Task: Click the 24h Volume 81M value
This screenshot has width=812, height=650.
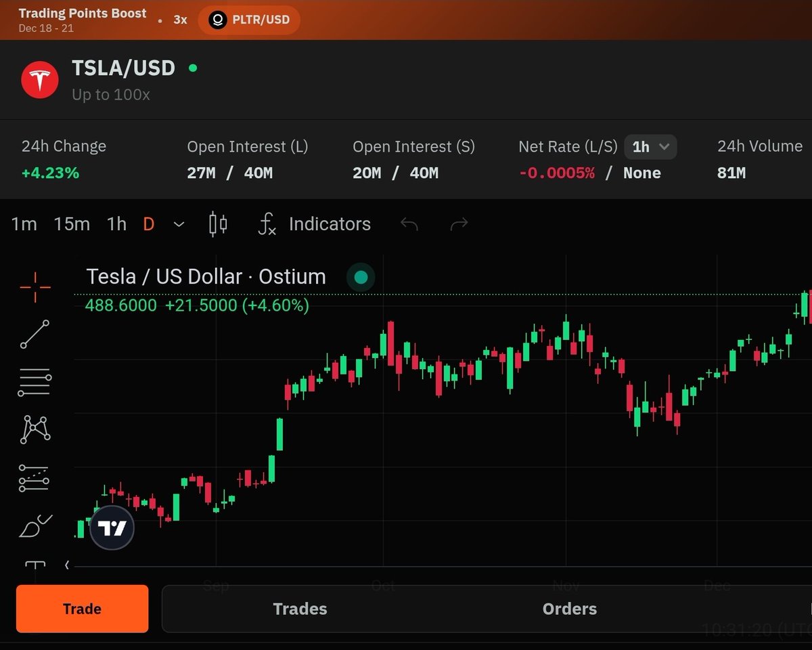Action: 731,173
